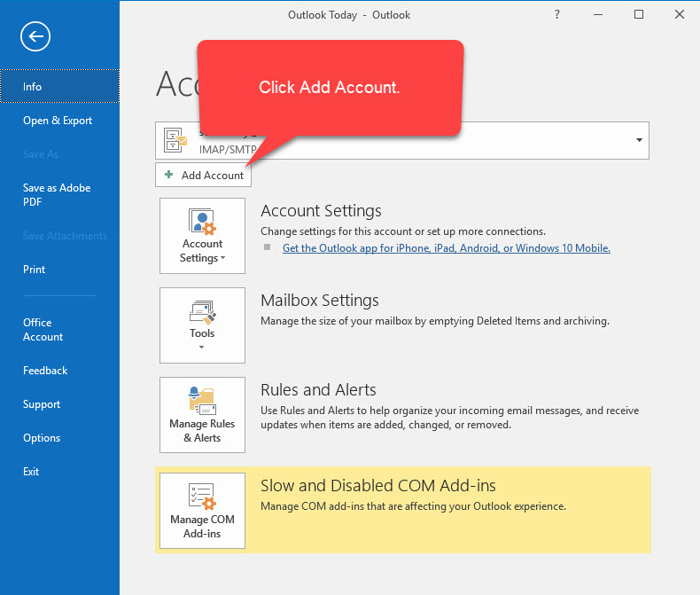Screen dimensions: 700x595
Task: Open the Print page
Action: coord(34,270)
